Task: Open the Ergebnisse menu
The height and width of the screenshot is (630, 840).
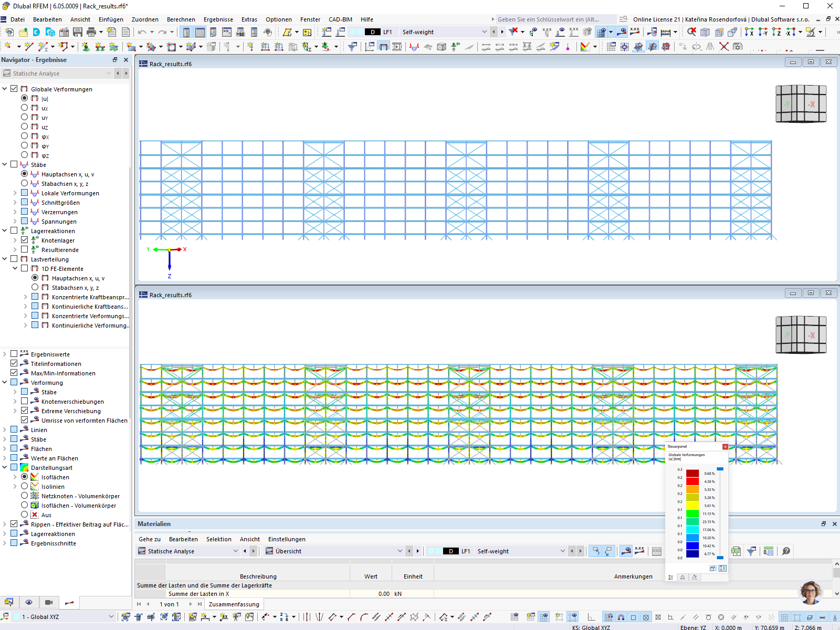Action: [x=218, y=19]
